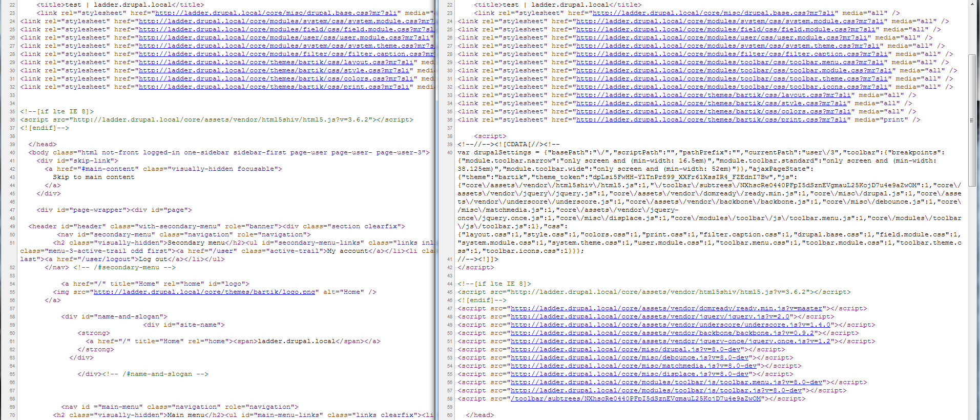Open the toolbar.theme.css stylesheet link

click(x=732, y=78)
